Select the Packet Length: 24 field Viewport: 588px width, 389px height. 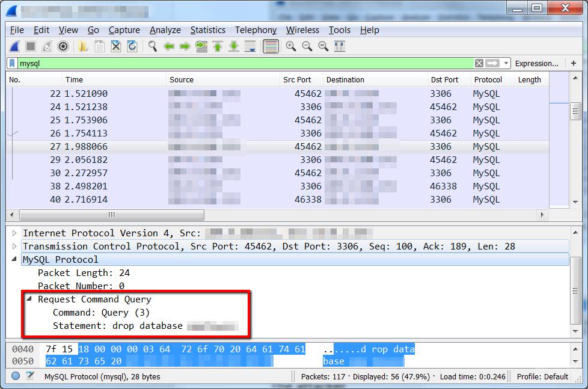click(84, 273)
